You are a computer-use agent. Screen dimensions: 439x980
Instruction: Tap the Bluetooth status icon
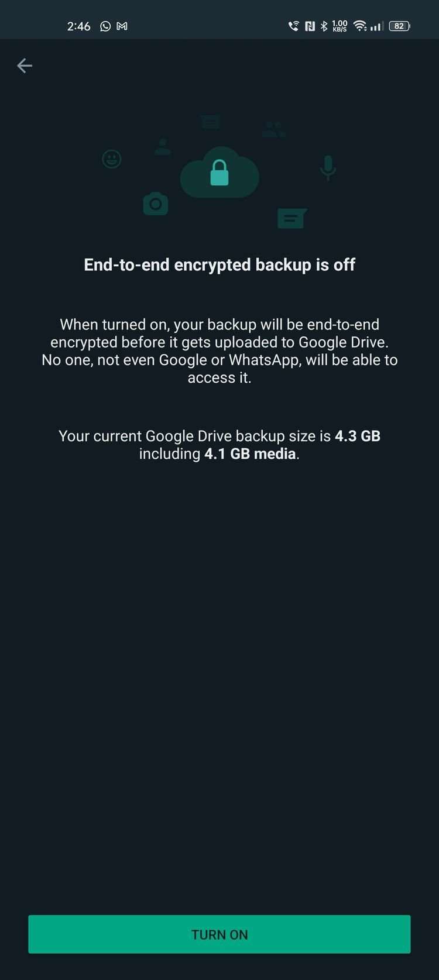pos(324,26)
